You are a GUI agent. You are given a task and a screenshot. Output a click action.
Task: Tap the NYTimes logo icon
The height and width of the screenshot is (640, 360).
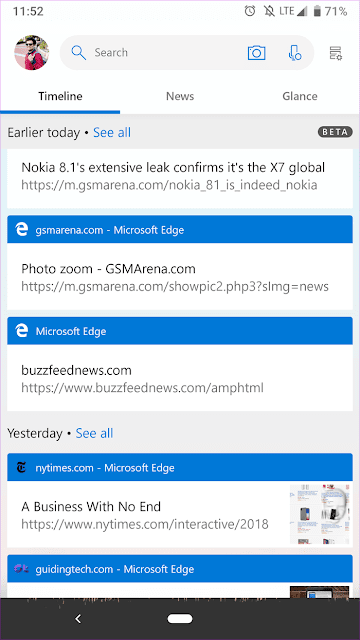coord(21,467)
